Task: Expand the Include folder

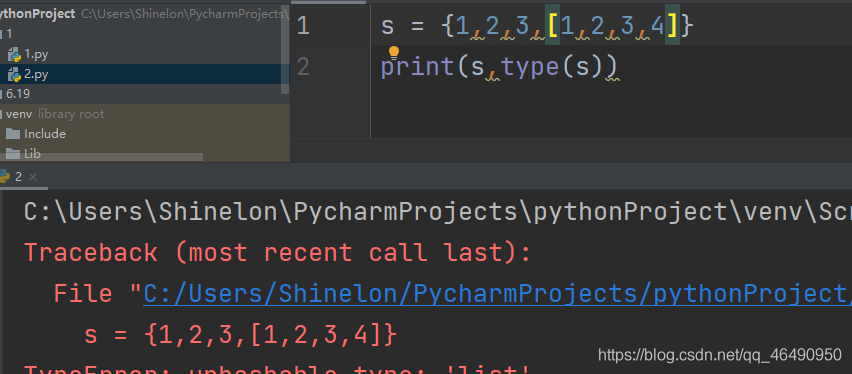Action: [45, 134]
